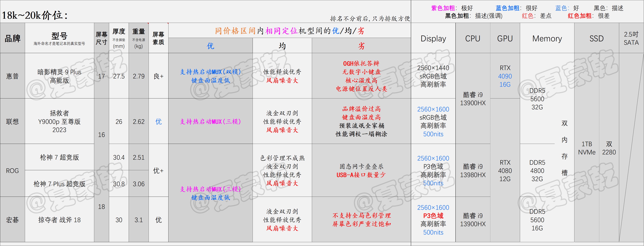This screenshot has width=644, height=246.
Task: Select the 品牌 column header
Action: pyautogui.click(x=13, y=38)
